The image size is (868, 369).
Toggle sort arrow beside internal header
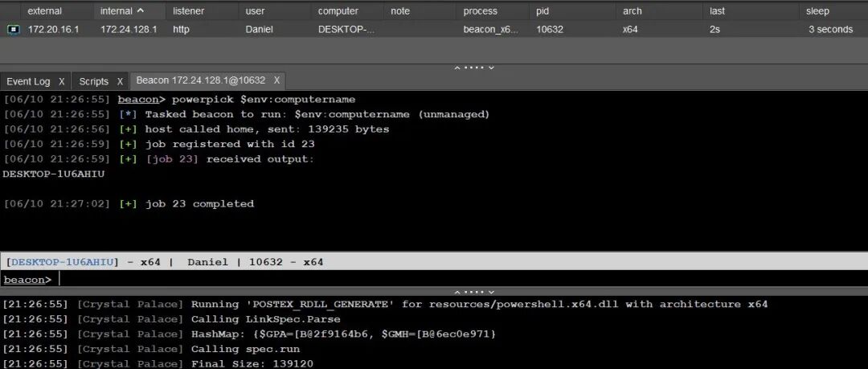coord(140,10)
